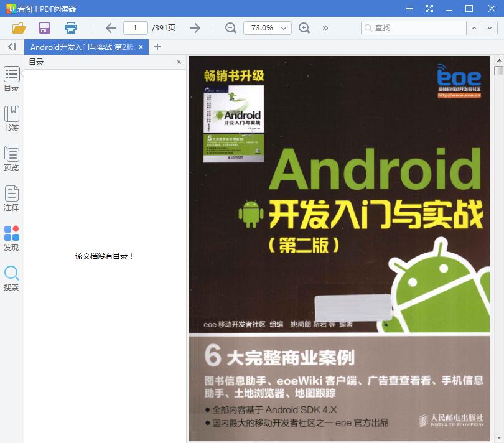Open the 搜索 search sidebar panel
Screen dimensions: 504x443
(x=12, y=278)
